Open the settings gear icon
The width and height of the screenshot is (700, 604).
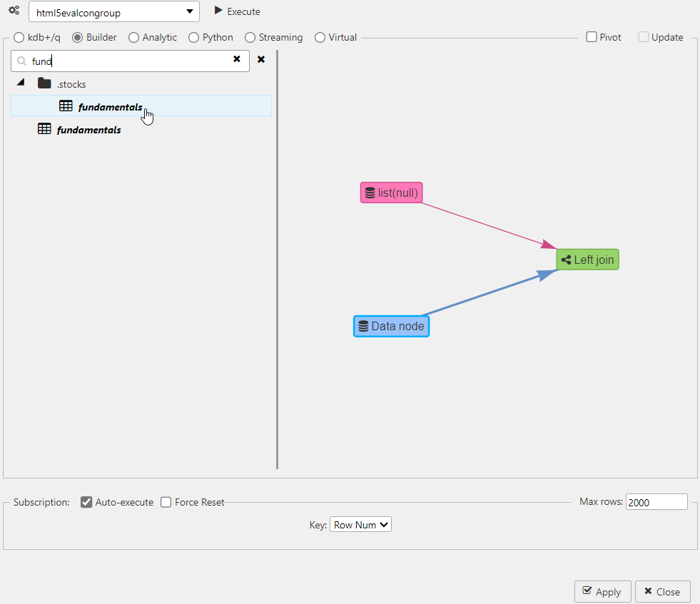pos(14,11)
